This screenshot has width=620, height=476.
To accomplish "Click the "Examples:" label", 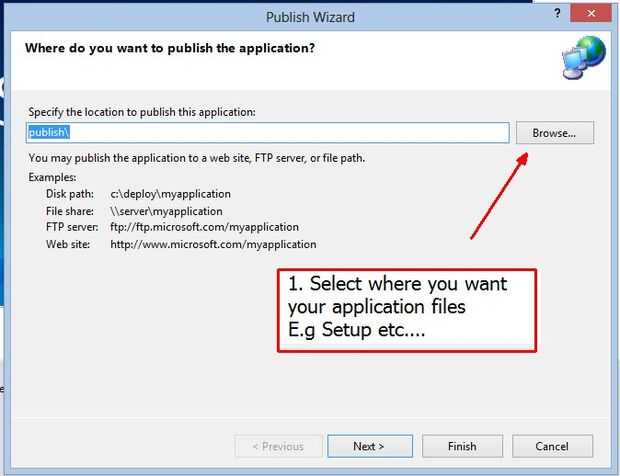I will point(52,177).
